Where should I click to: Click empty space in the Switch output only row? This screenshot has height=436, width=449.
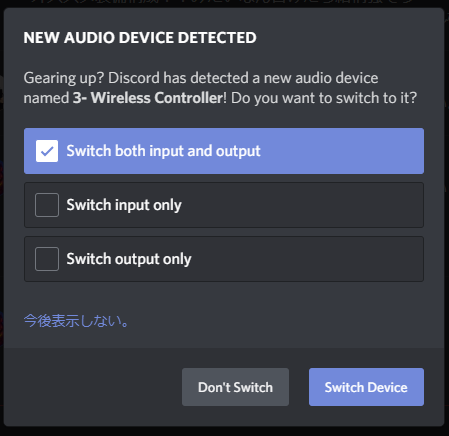tap(307, 259)
